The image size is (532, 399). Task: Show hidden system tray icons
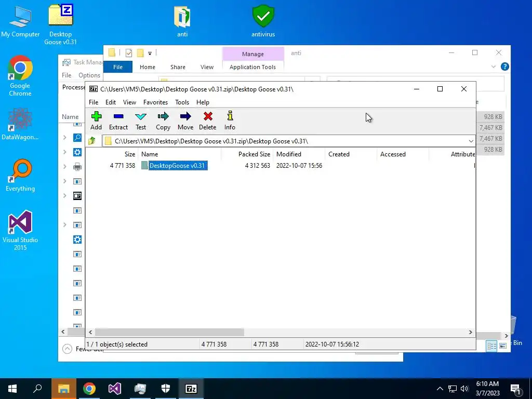[440, 389]
